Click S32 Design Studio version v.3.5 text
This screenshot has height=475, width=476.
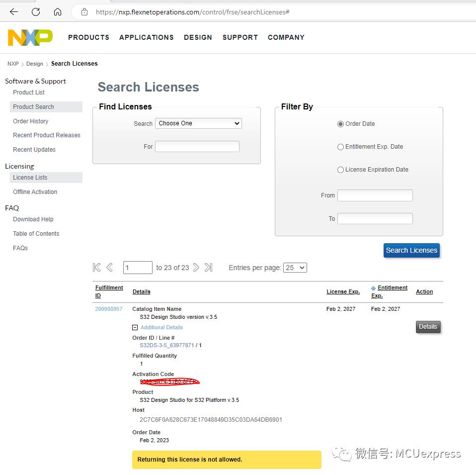178,317
